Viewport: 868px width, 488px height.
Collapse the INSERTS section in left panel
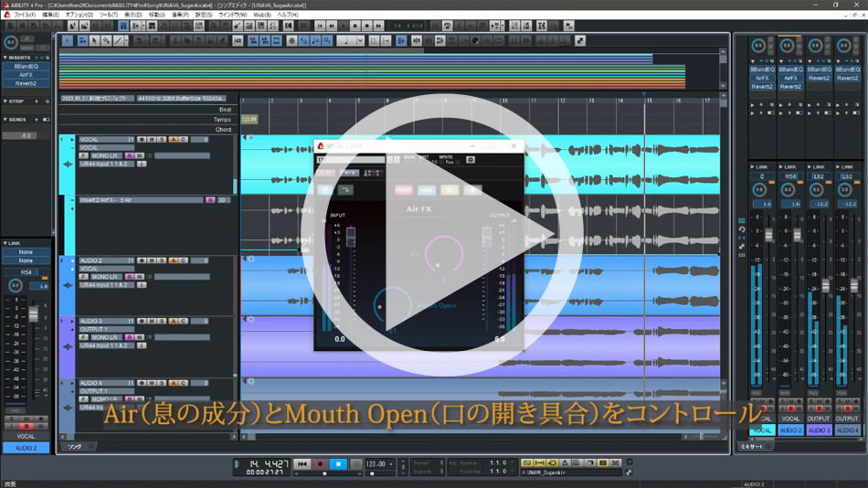click(x=5, y=58)
